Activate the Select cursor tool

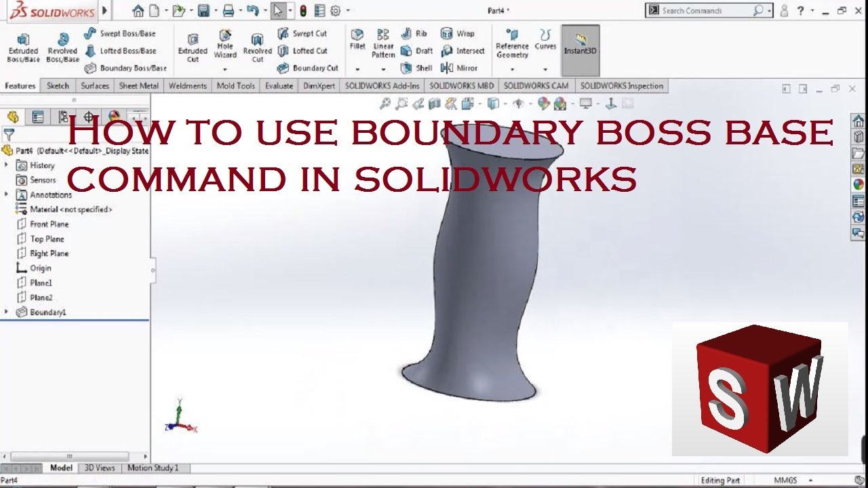click(277, 11)
